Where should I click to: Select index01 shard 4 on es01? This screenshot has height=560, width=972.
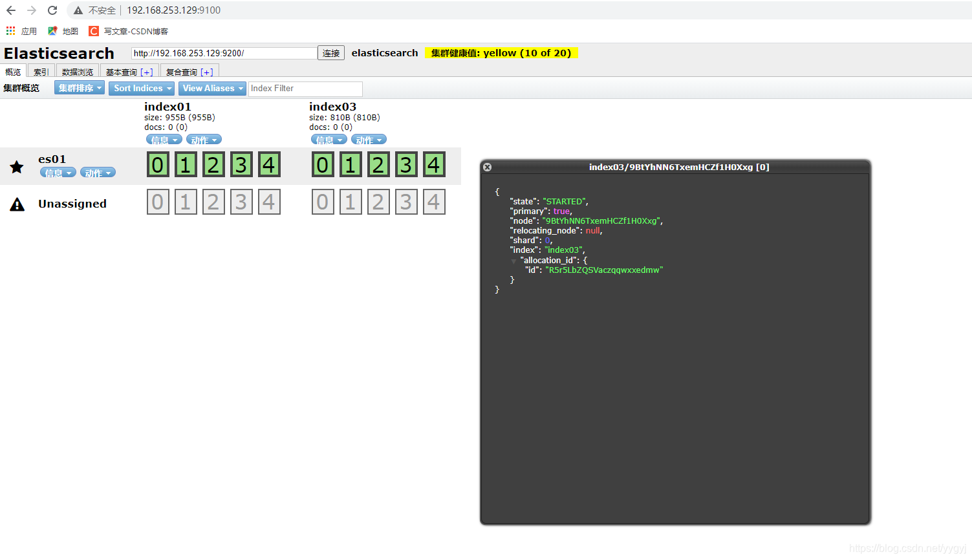tap(269, 165)
